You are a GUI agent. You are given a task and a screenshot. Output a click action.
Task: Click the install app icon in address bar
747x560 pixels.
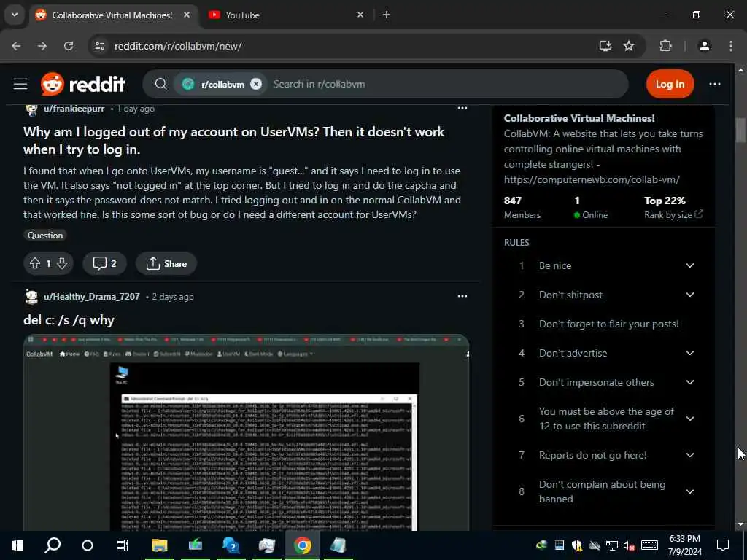(605, 46)
